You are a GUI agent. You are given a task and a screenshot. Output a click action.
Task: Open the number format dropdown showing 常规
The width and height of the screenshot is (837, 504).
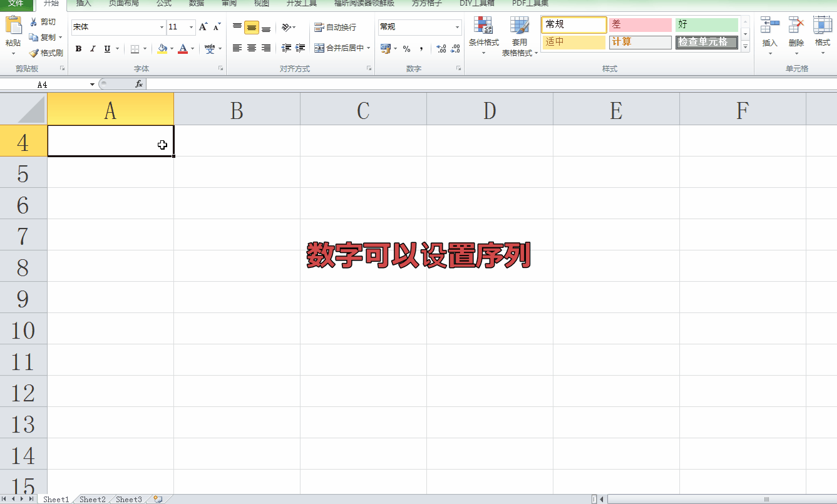(458, 28)
